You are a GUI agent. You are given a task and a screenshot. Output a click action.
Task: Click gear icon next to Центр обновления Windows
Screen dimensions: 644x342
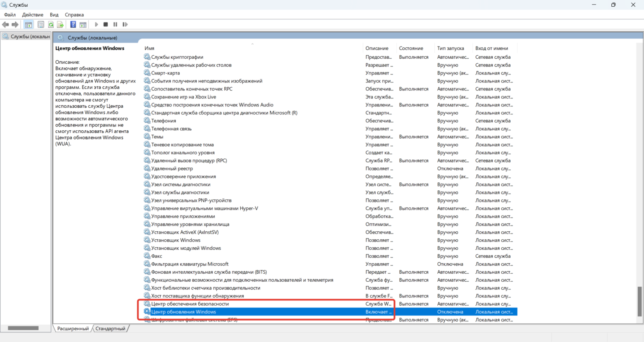point(147,312)
